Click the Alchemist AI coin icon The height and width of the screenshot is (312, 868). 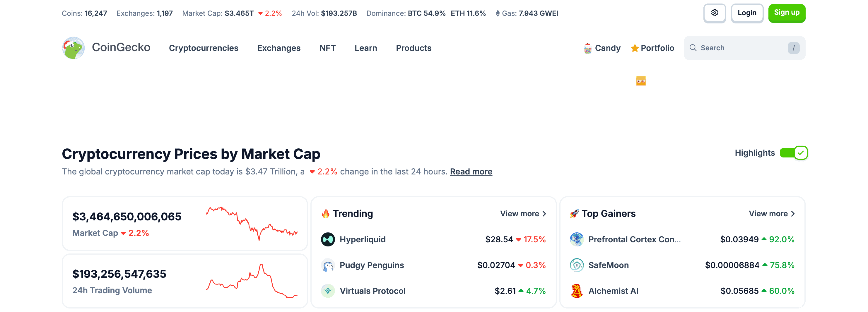(x=576, y=291)
